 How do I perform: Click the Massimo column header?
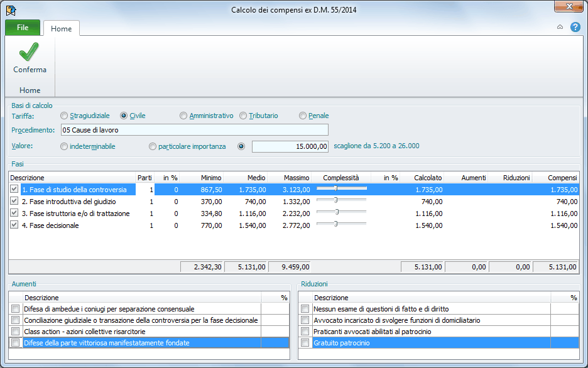290,178
